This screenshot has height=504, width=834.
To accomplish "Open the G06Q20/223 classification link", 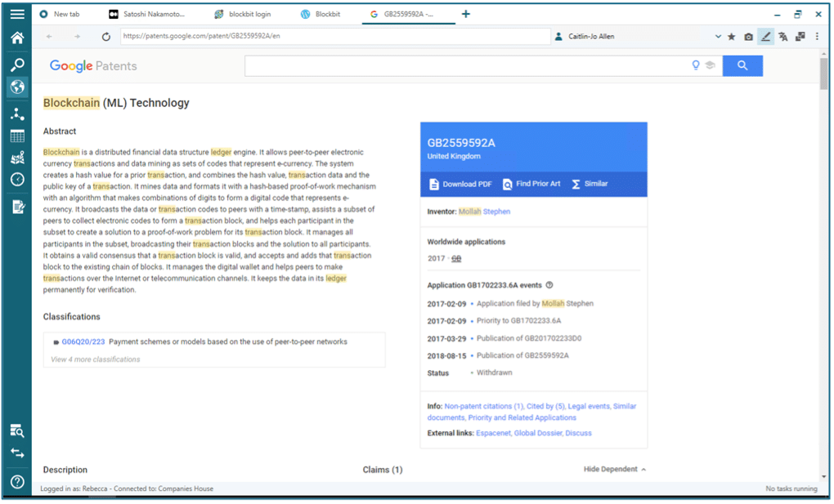I will pyautogui.click(x=83, y=341).
